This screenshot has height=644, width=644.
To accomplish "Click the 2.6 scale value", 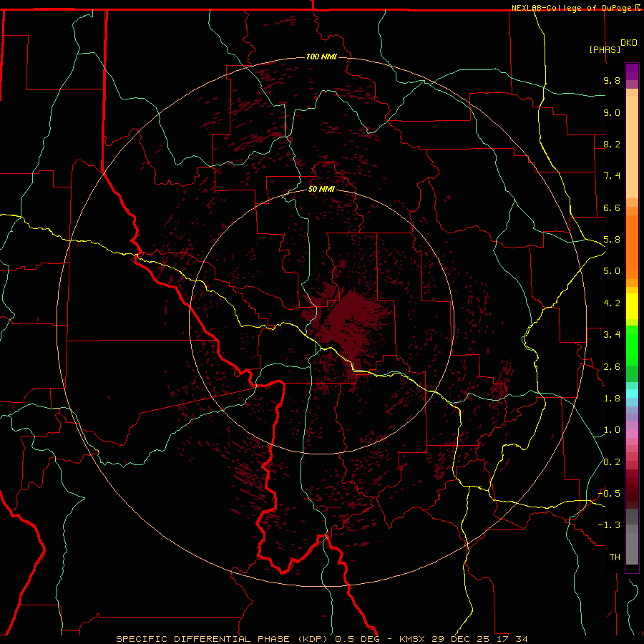I will coord(612,367).
